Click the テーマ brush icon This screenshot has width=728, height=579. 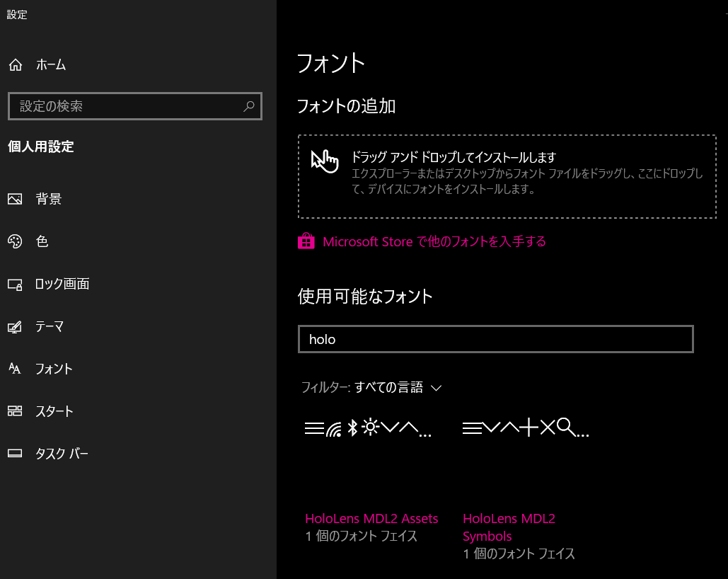15,327
